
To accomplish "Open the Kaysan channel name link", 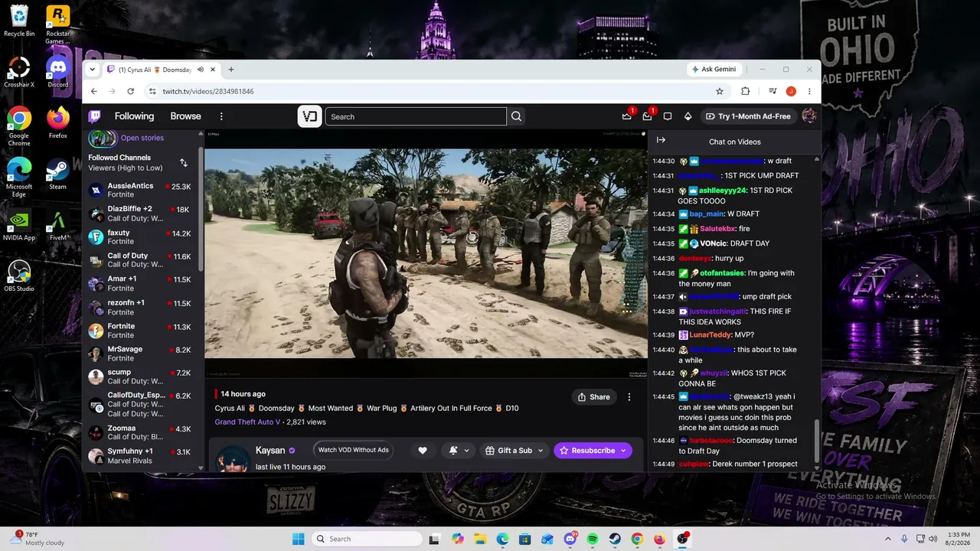I will click(x=270, y=451).
